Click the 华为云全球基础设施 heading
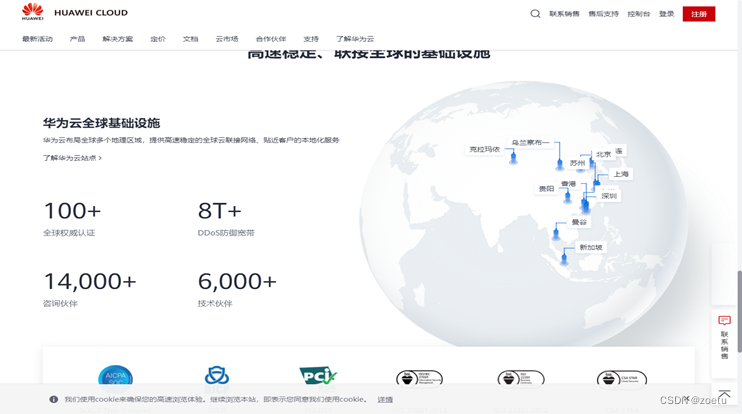This screenshot has height=414, width=742. click(101, 123)
